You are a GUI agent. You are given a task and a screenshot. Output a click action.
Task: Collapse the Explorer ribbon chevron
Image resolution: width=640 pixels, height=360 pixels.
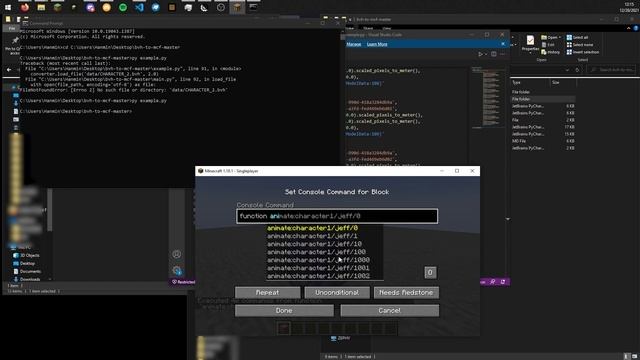pos(629,28)
